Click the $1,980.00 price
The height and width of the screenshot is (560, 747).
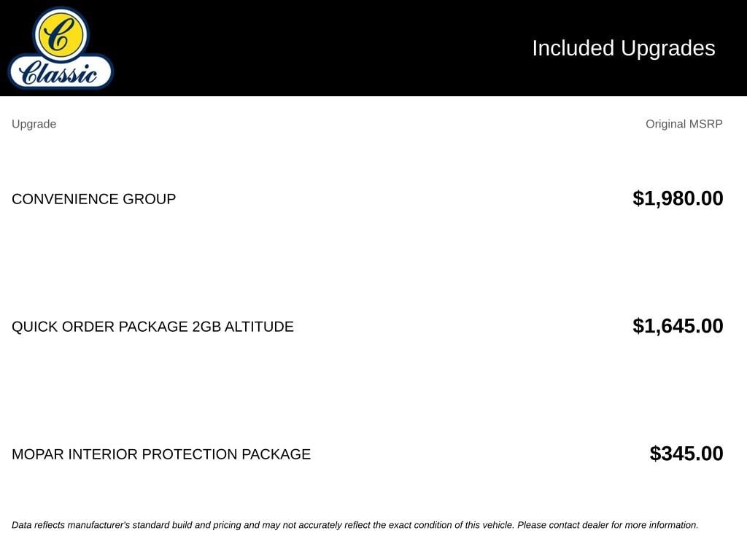pyautogui.click(x=678, y=198)
